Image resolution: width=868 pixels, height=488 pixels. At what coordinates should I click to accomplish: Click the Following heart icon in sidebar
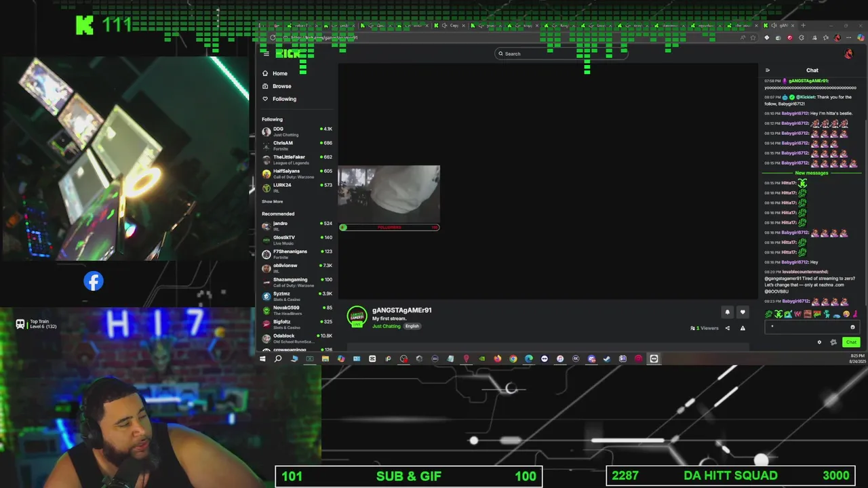pyautogui.click(x=265, y=99)
